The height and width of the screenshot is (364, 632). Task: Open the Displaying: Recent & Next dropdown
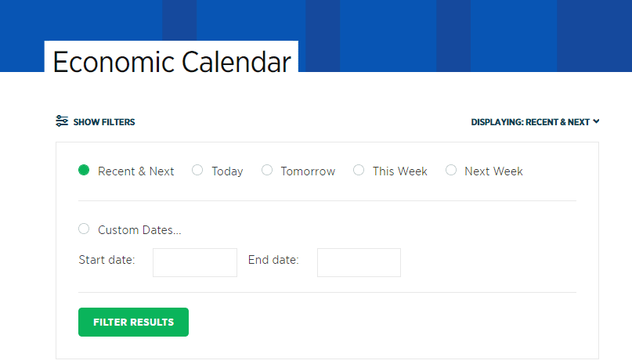tap(535, 122)
